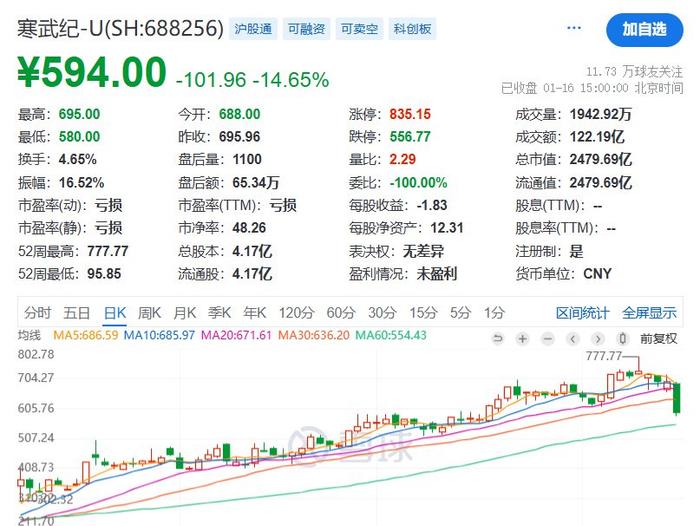Click the 加自选 add to watchlist button
This screenshot has height=526, width=700.
click(x=645, y=30)
